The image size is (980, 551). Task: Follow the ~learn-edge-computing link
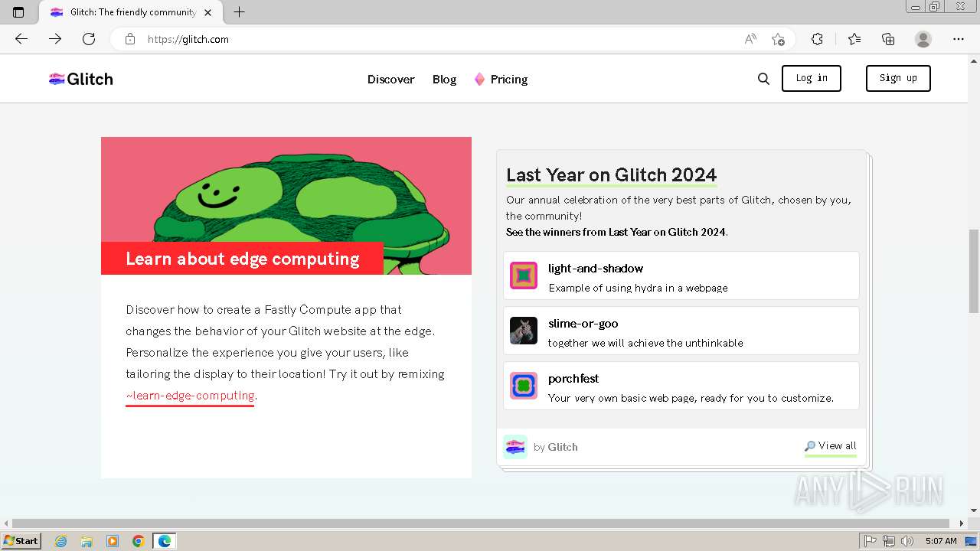click(x=190, y=396)
